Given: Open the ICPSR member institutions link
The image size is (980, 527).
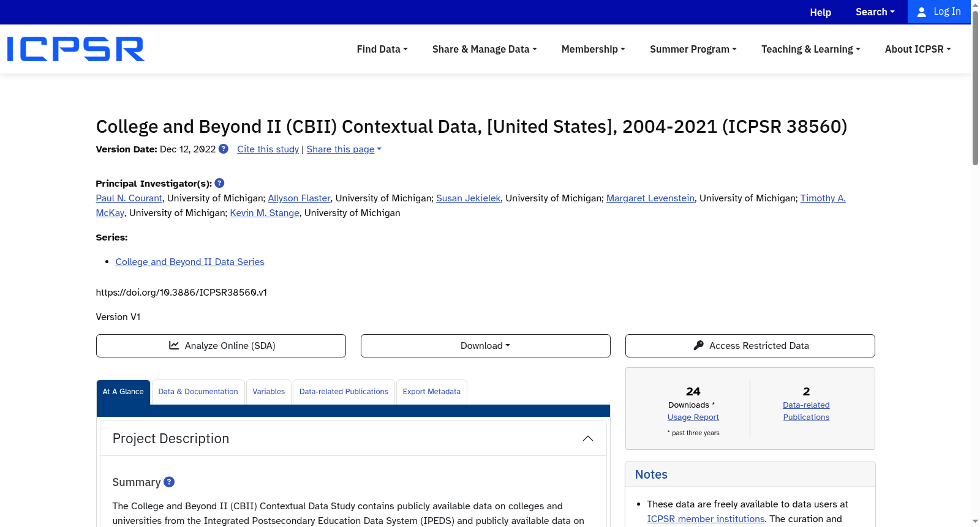Looking at the screenshot, I should click(706, 519).
